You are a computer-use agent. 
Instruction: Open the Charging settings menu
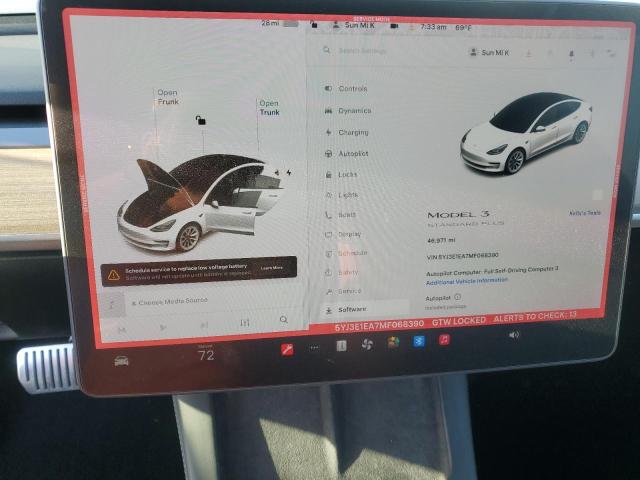tap(347, 132)
